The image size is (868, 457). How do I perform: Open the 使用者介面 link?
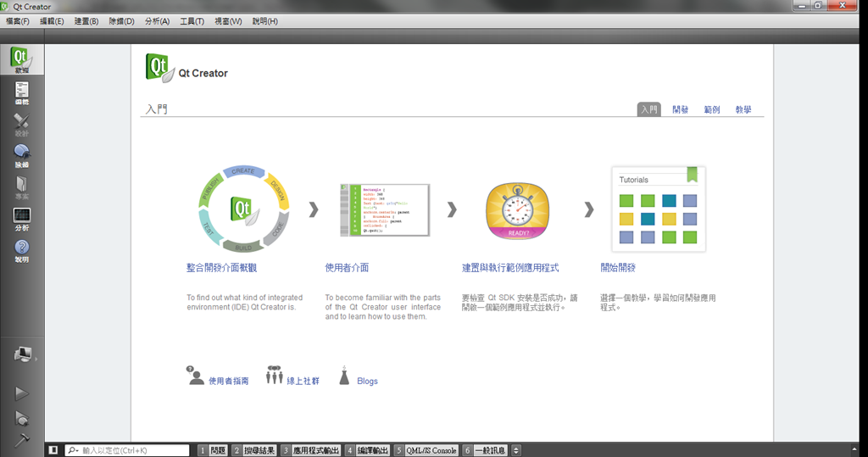[x=347, y=268]
